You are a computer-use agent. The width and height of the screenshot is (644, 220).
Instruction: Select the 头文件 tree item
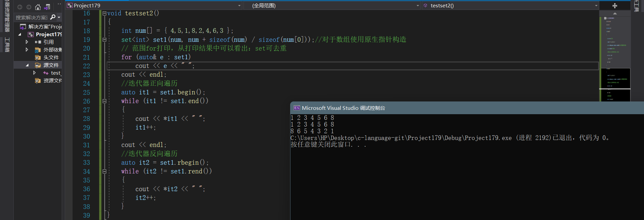(x=51, y=58)
